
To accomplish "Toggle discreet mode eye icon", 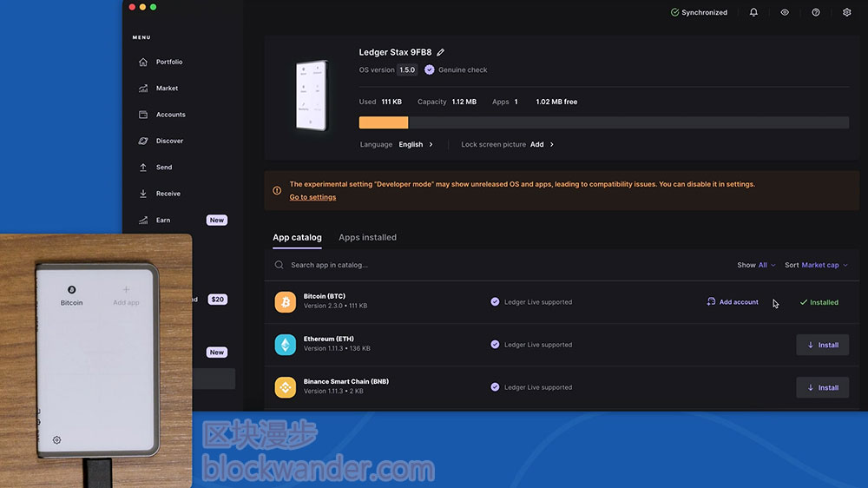I will pos(785,12).
